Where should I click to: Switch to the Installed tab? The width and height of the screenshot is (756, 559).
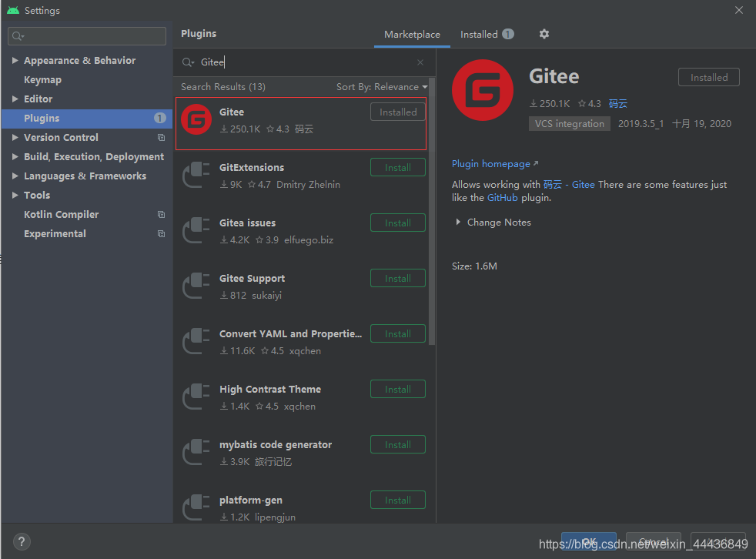487,34
